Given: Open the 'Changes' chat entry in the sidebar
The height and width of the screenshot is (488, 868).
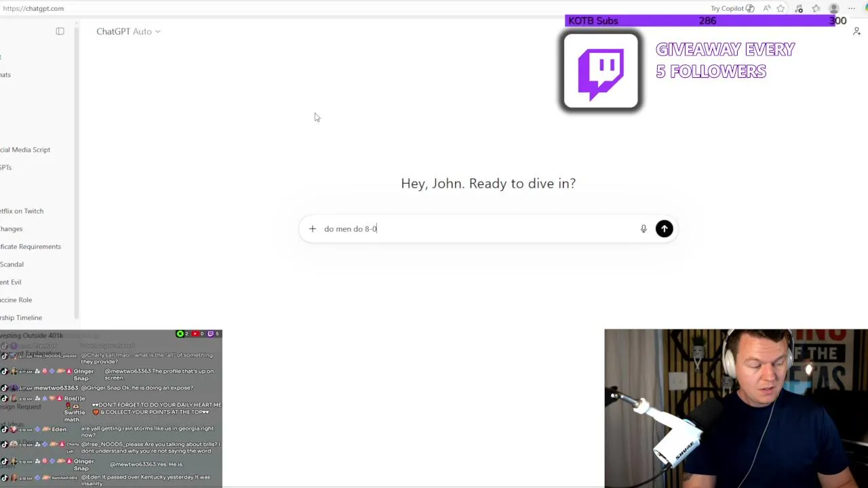Looking at the screenshot, I should [12, 229].
